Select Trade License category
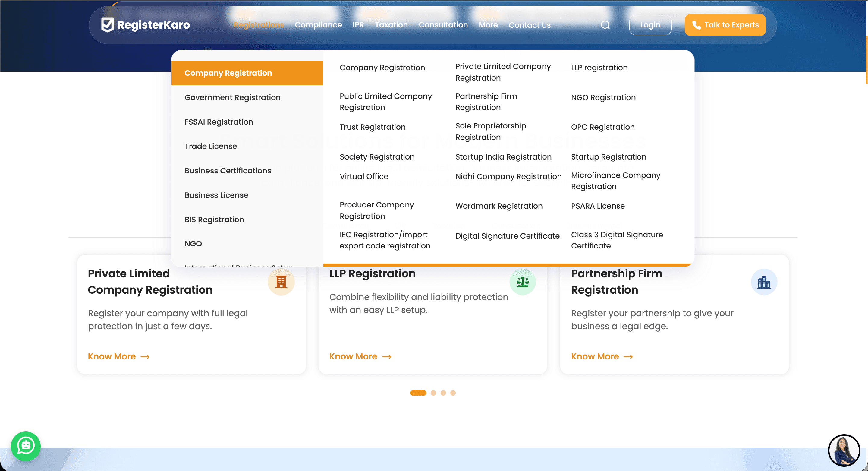The height and width of the screenshot is (471, 868). [247, 146]
